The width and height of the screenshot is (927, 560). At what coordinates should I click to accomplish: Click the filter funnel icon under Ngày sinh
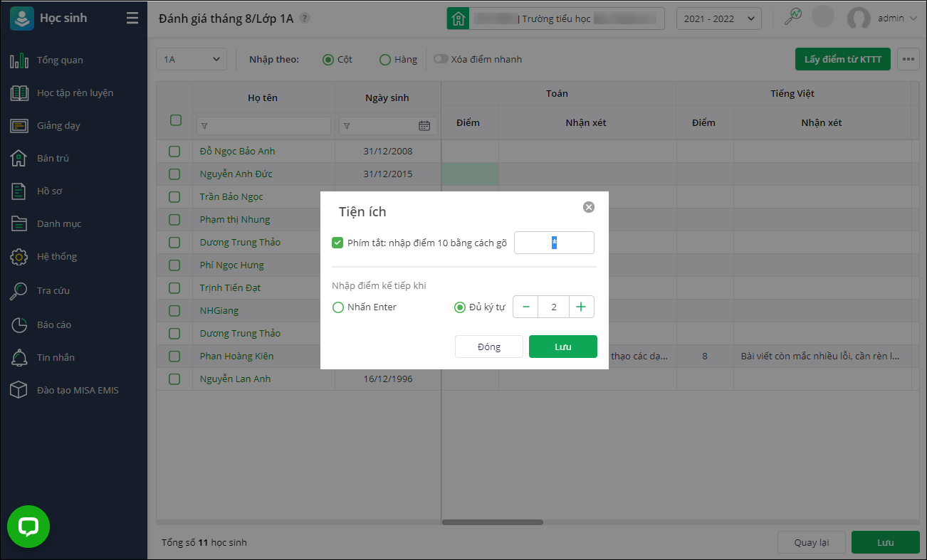click(x=347, y=126)
